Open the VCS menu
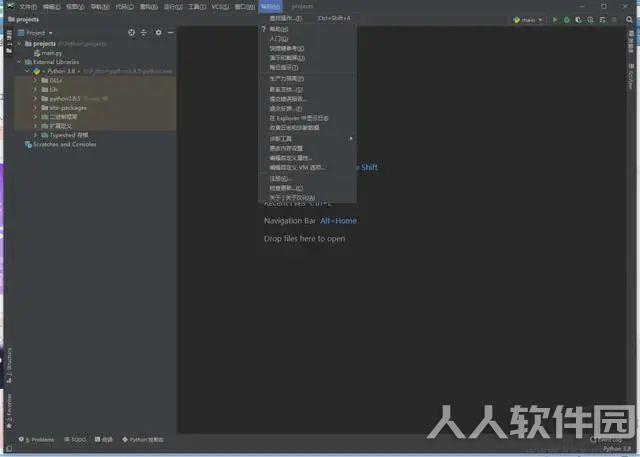Screen dimensions: 640x457 220,7
